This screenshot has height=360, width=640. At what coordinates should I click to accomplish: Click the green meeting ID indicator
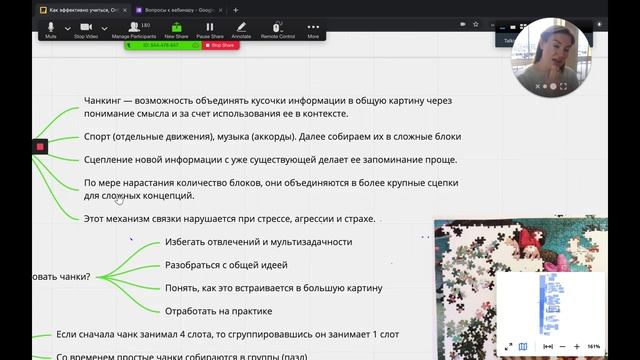(x=163, y=45)
